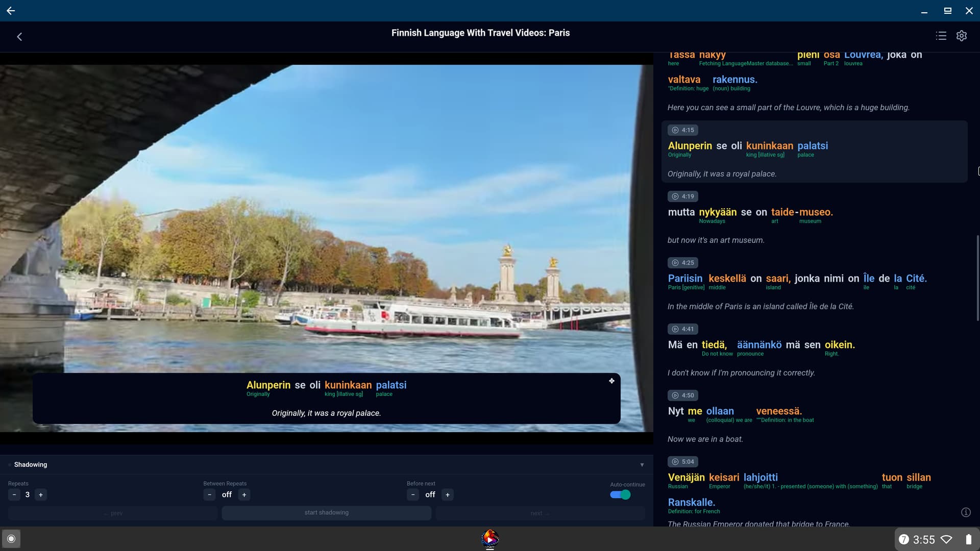Increase the Before next value
The image size is (980, 551).
448,495
